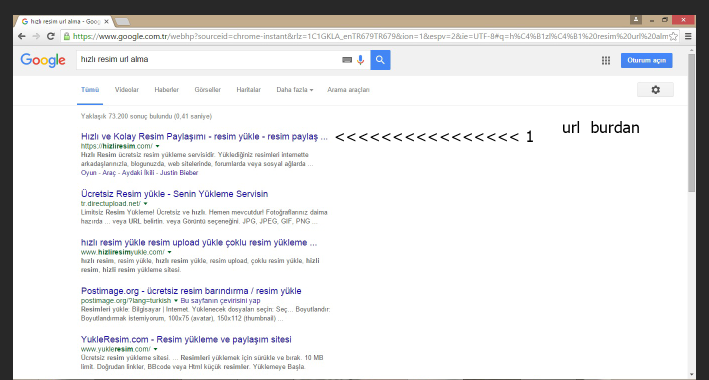Image resolution: width=709 pixels, height=380 pixels.
Task: Click the Google logo
Action: click(43, 60)
